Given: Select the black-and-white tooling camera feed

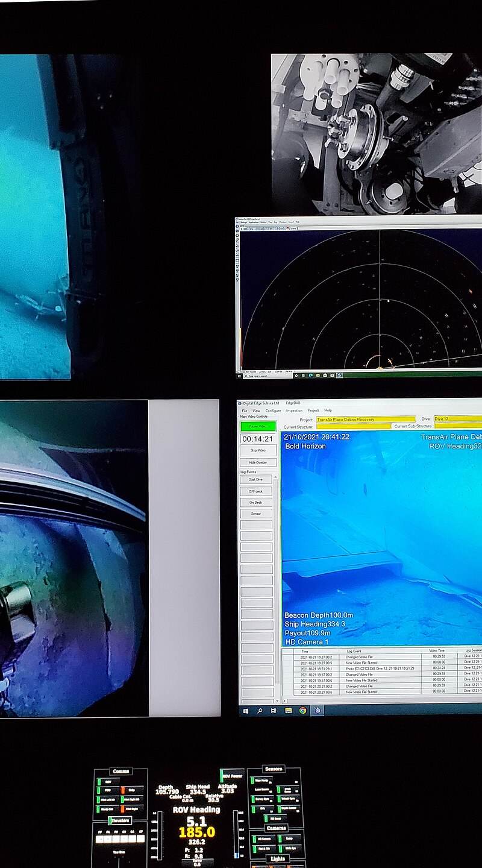Looking at the screenshot, I should click(x=377, y=134).
